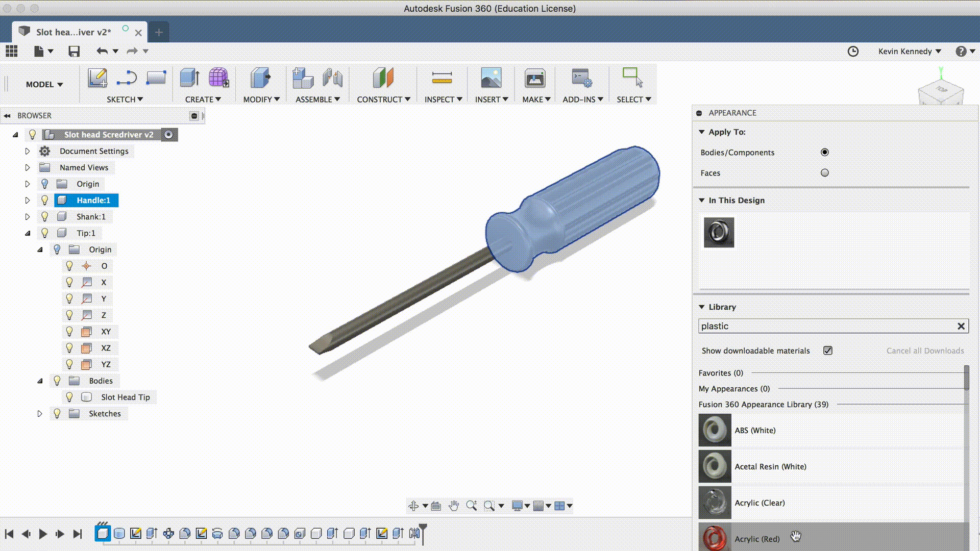
Task: Open the data panel grid icon
Action: [11, 51]
